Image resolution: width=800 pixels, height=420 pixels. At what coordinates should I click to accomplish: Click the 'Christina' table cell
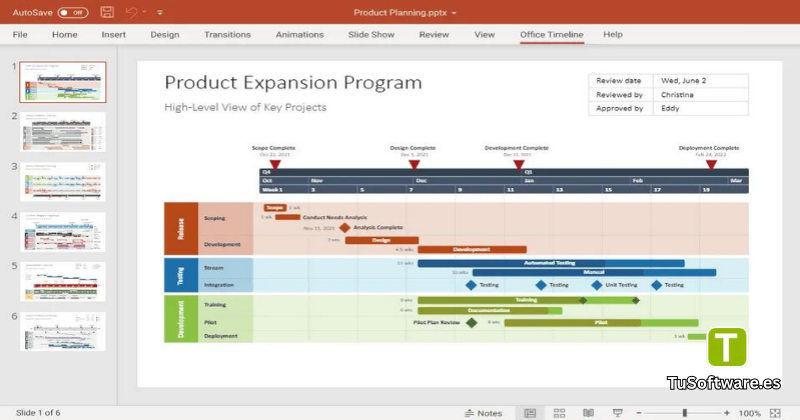point(701,94)
